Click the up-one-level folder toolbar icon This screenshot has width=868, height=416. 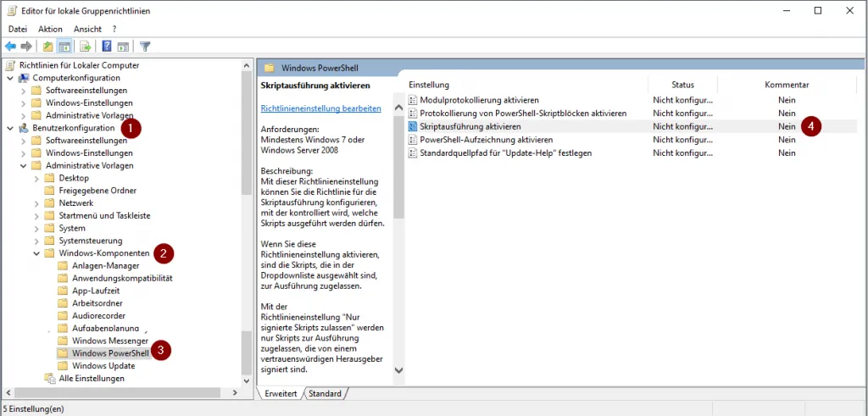[48, 47]
